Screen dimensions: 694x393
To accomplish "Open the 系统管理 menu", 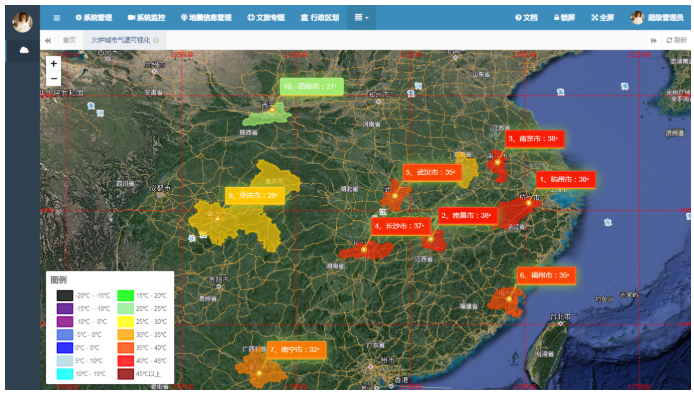I will 93,18.
